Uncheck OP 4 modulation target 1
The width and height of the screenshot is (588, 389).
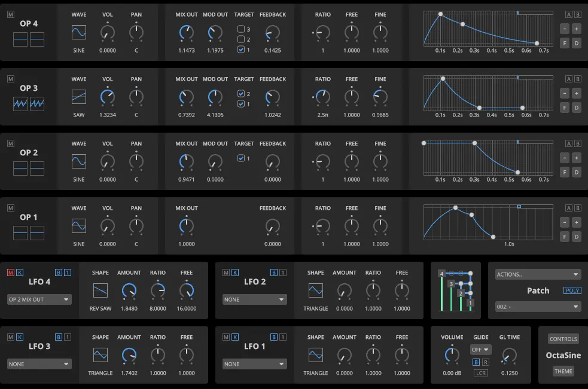[240, 50]
